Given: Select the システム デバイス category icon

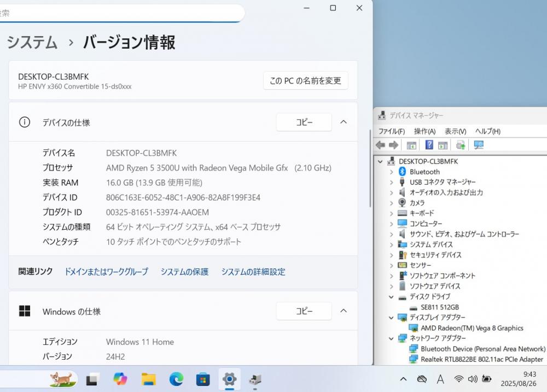Looking at the screenshot, I should tap(402, 244).
